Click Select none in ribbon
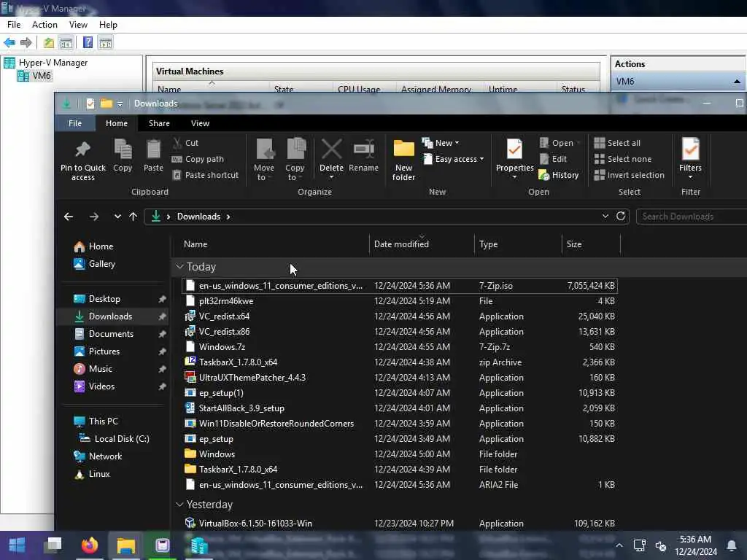The image size is (747, 560). click(x=623, y=159)
